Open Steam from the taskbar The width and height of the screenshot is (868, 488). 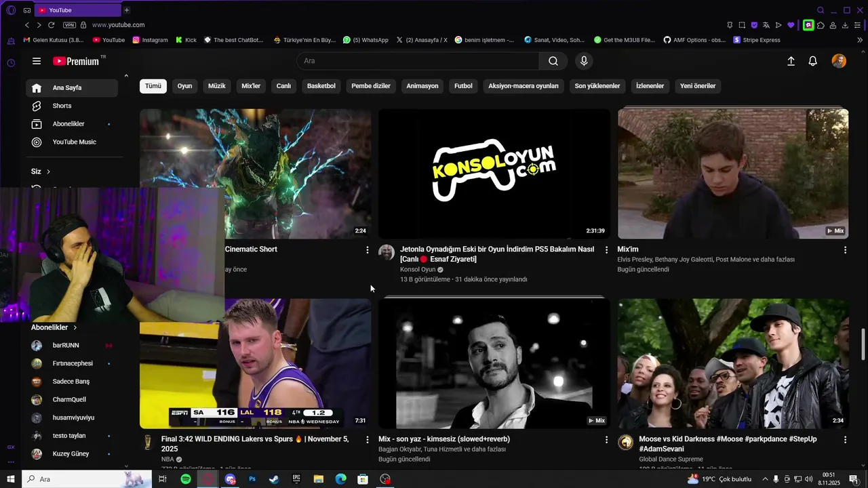(x=274, y=479)
